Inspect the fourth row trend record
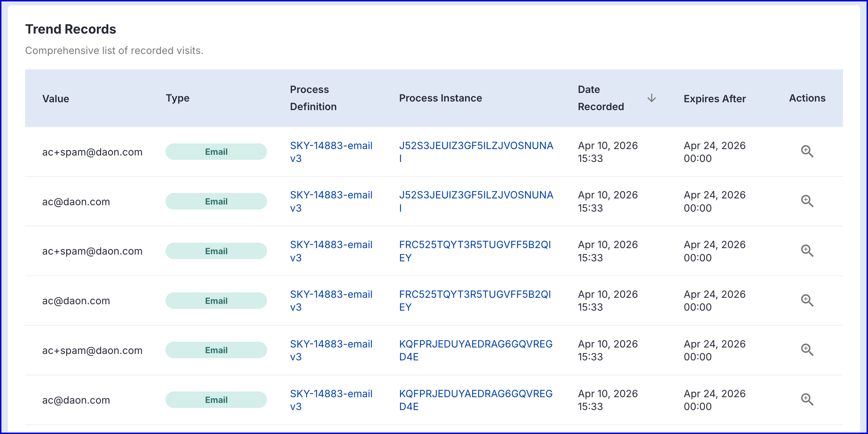The image size is (868, 434). 807,301
